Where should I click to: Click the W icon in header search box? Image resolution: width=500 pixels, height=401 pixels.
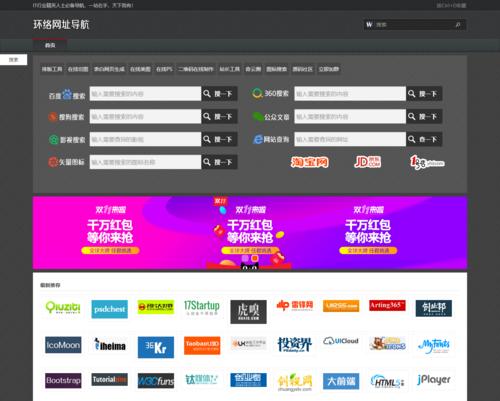pos(369,25)
